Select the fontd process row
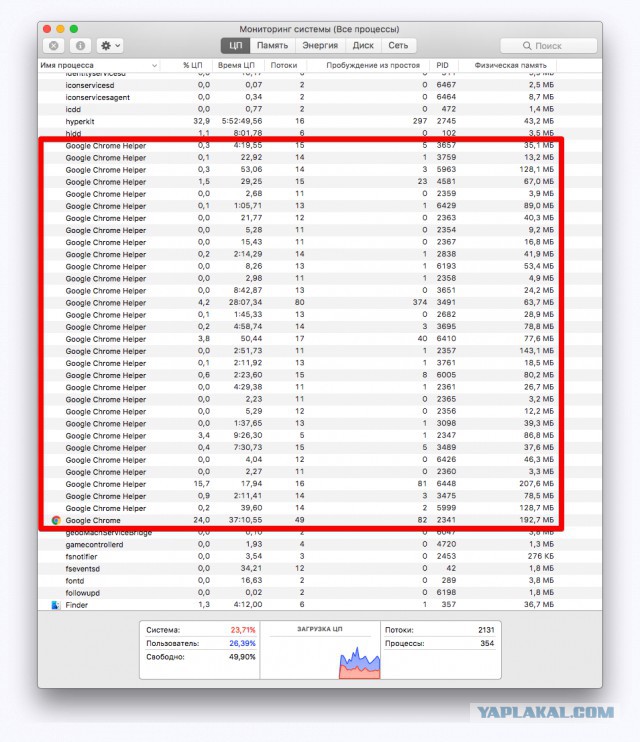This screenshot has width=640, height=742. (x=320, y=581)
